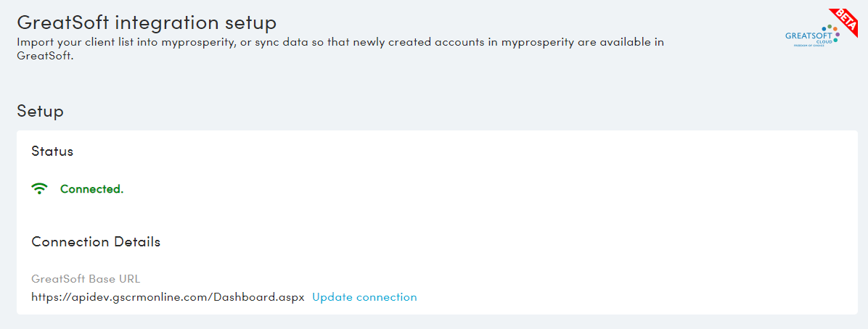Click the apidev.gscrmonline.com base URL text

[x=168, y=297]
